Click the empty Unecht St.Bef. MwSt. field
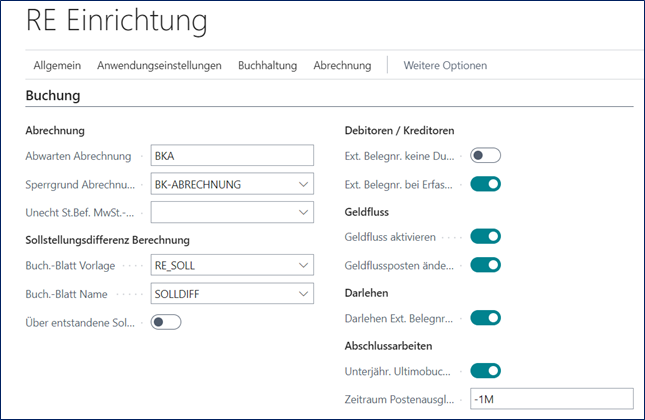645x420 pixels. pos(232,212)
